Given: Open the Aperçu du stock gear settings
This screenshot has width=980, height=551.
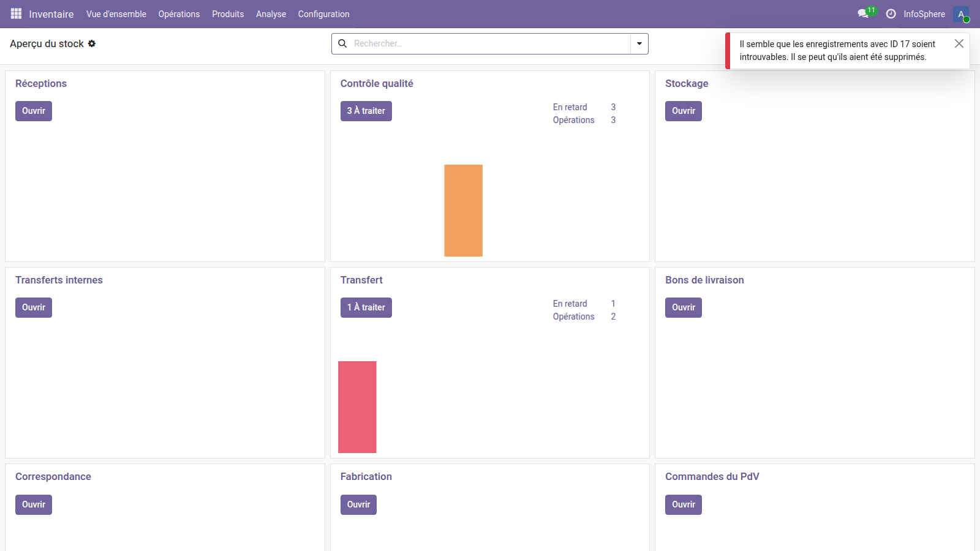Looking at the screenshot, I should point(92,43).
